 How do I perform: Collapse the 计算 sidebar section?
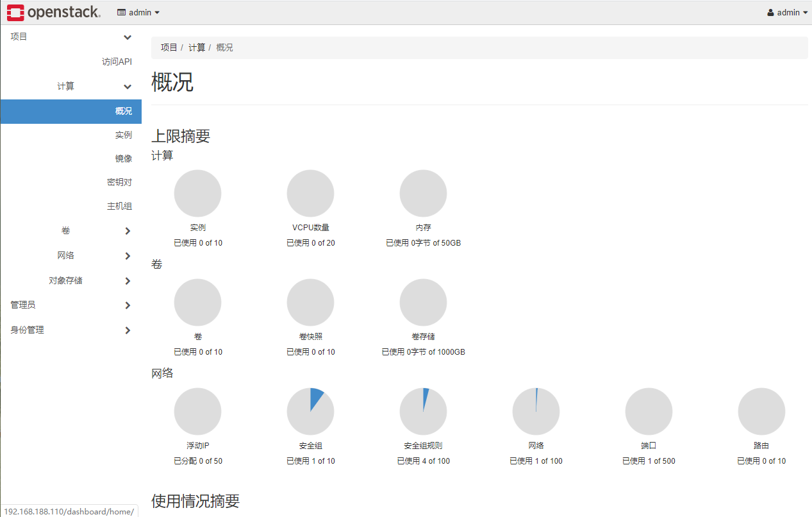click(70, 86)
